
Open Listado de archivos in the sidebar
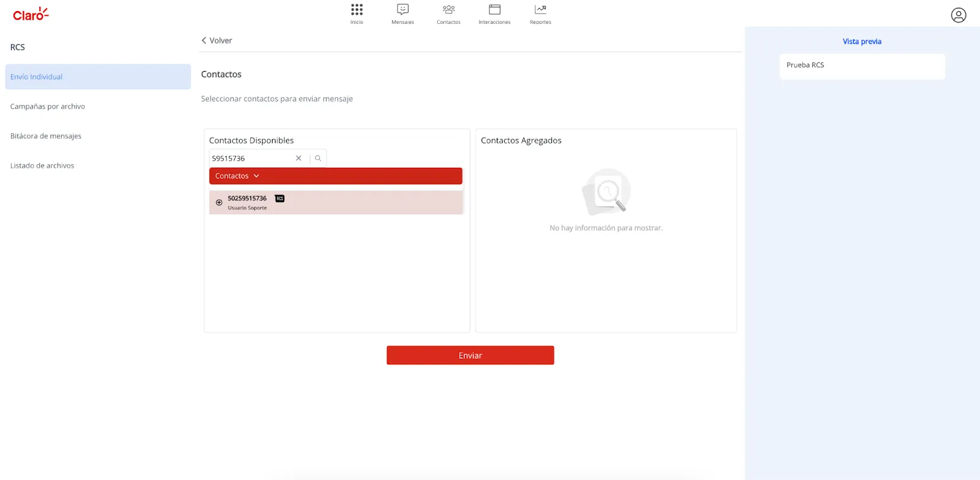42,166
